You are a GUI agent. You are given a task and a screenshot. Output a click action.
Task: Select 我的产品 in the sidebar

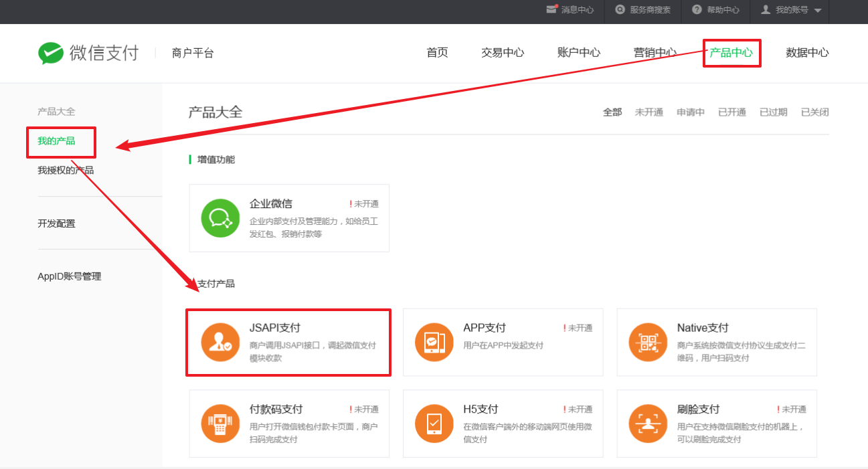click(x=56, y=141)
